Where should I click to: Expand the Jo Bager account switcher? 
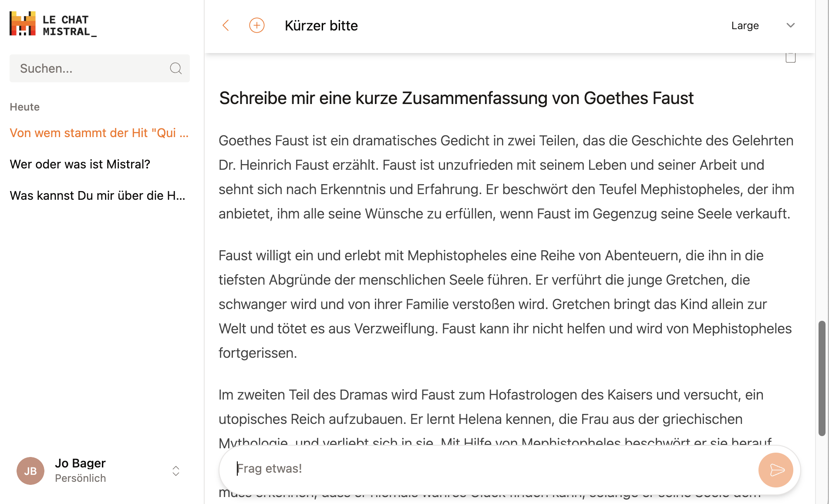pos(176,471)
